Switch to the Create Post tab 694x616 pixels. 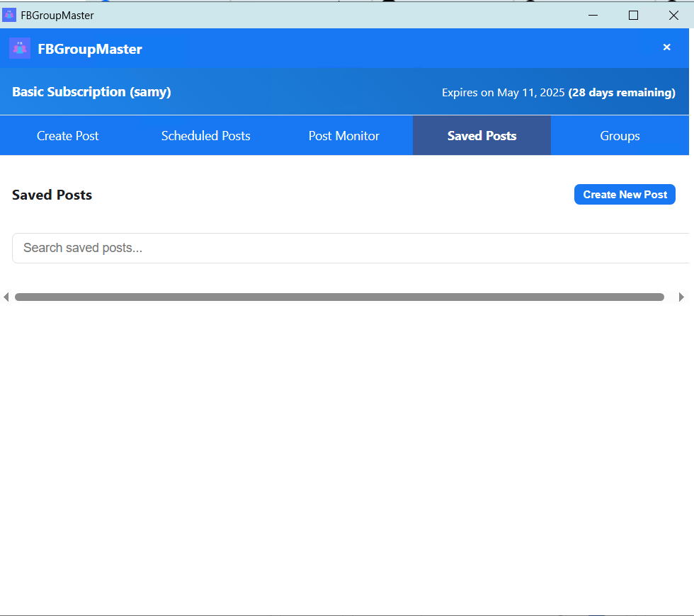67,135
